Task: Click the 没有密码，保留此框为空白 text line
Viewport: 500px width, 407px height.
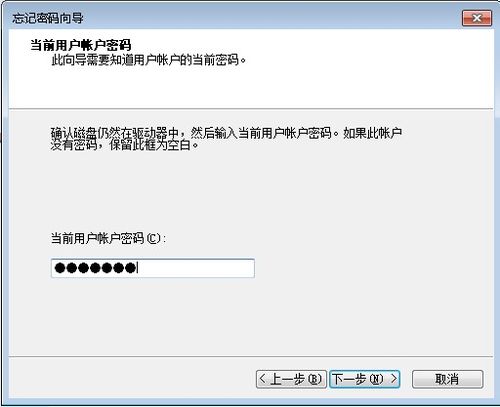Action: tap(124, 145)
